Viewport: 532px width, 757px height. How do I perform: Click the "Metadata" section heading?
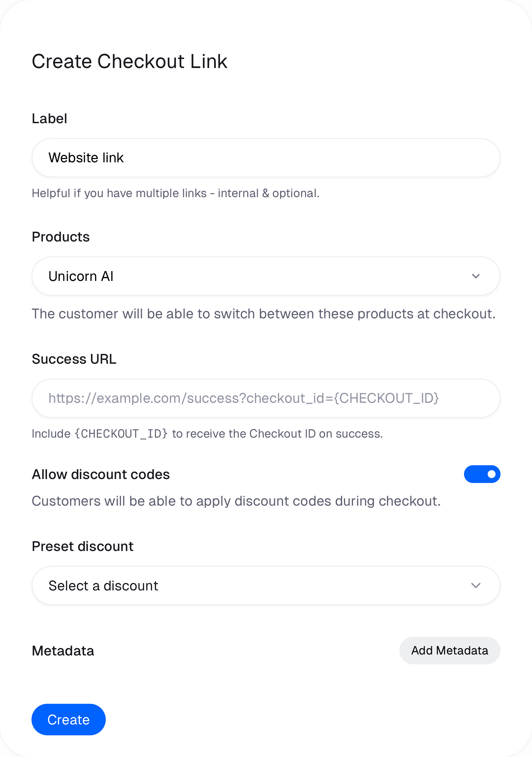click(x=63, y=651)
